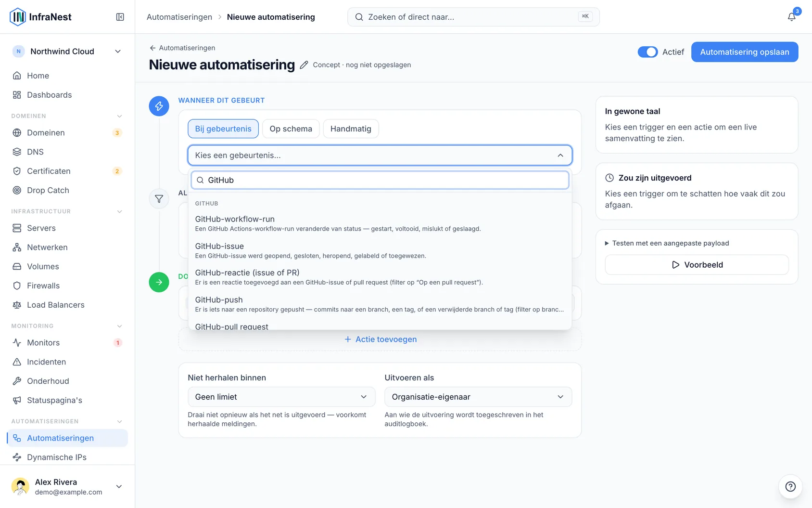Viewport: 812px width, 508px height.
Task: Switch to the Op schema tab
Action: pos(291,129)
